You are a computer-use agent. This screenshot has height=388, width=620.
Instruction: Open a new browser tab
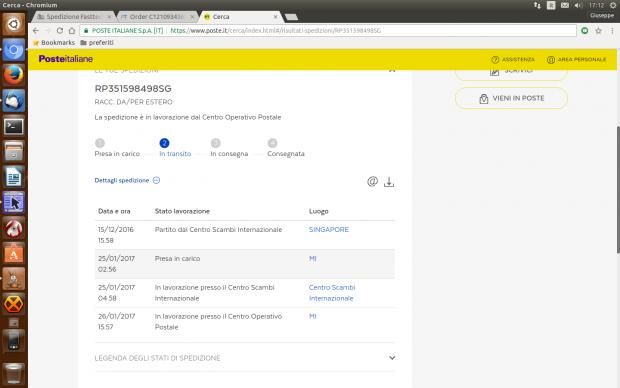tap(291, 17)
